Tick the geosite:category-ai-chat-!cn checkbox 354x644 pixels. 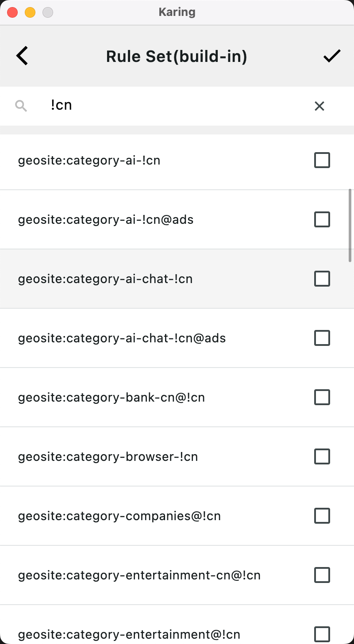(322, 279)
